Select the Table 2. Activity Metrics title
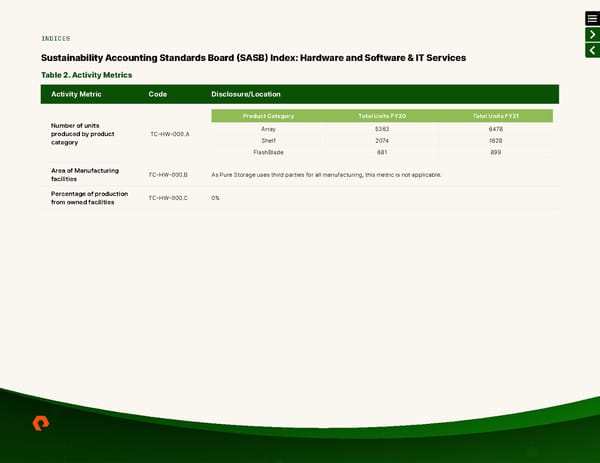 pos(86,75)
